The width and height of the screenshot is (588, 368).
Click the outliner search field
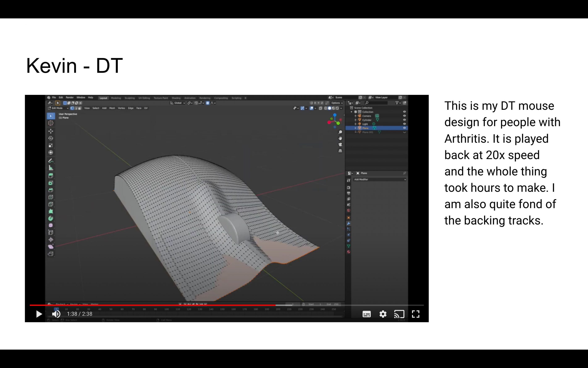click(x=376, y=103)
